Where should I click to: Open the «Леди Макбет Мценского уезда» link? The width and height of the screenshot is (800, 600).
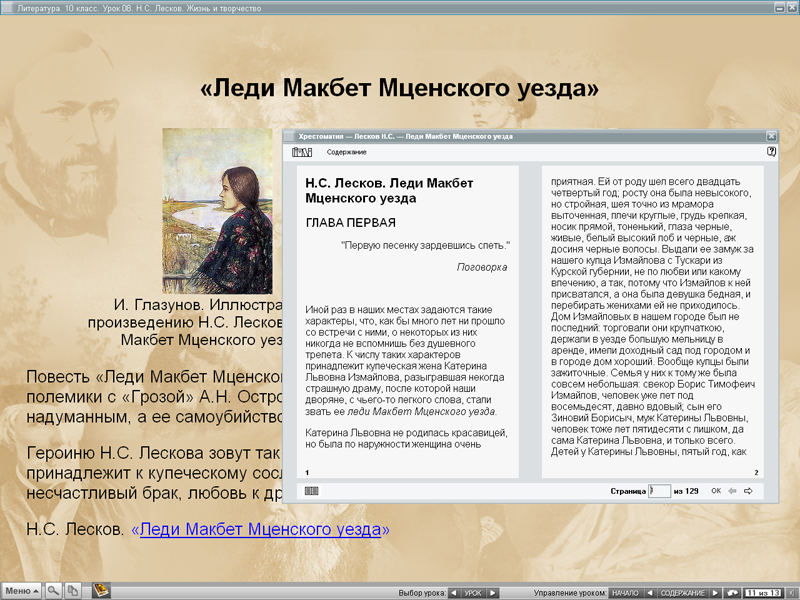click(x=260, y=529)
